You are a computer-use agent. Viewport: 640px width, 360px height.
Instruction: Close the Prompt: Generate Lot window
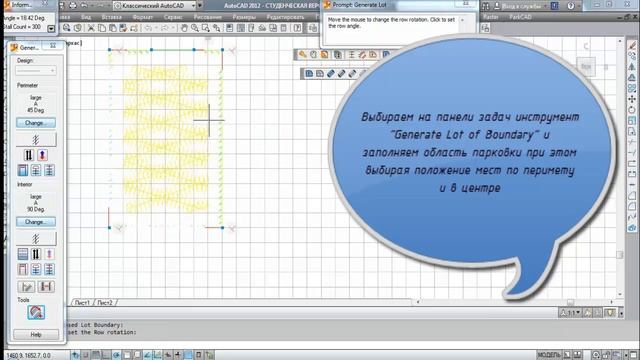coord(466,4)
